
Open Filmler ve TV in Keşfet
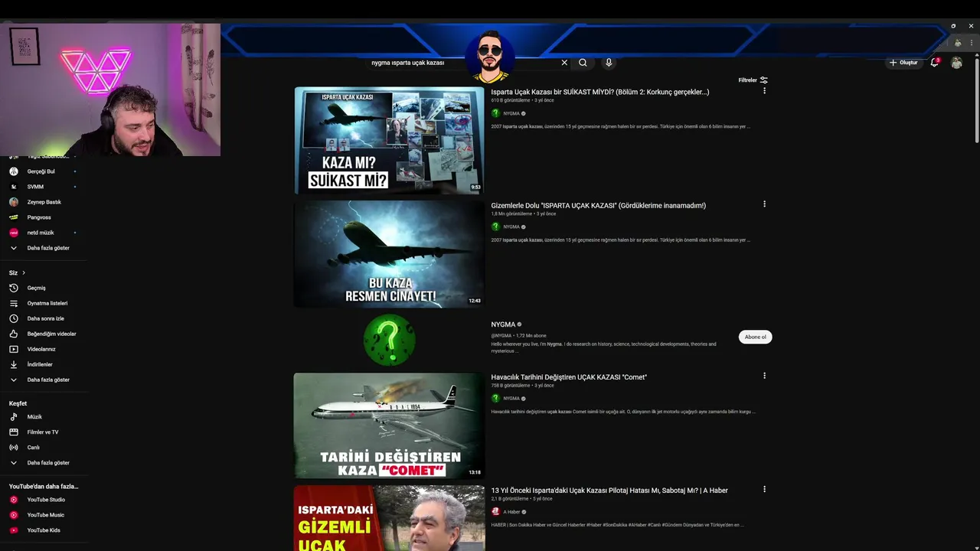pyautogui.click(x=44, y=432)
